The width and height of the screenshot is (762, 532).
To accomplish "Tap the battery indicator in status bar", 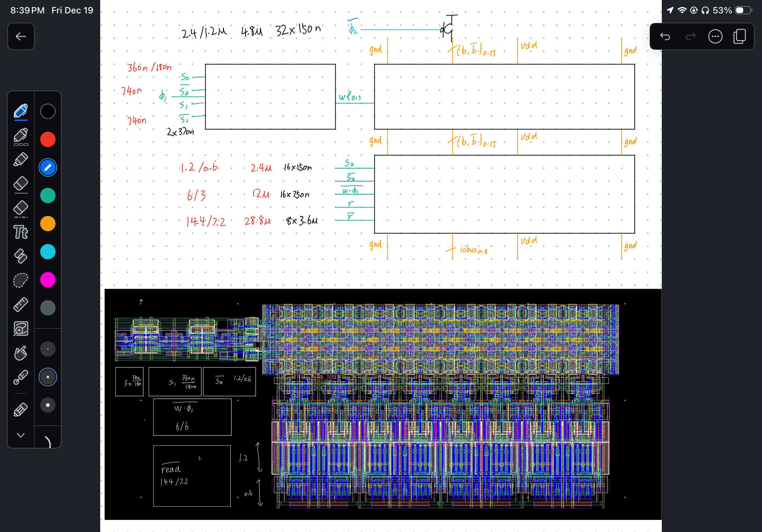I will coord(743,10).
